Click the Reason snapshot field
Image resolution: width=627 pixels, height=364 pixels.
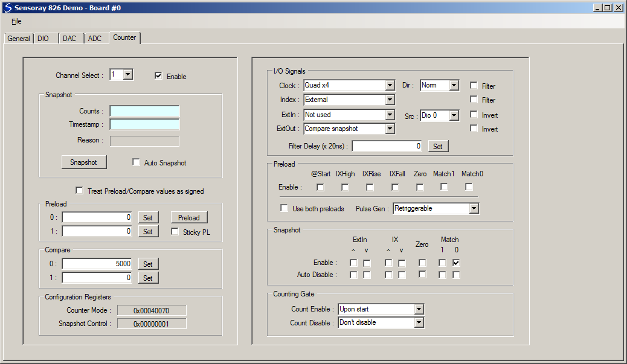click(x=145, y=141)
